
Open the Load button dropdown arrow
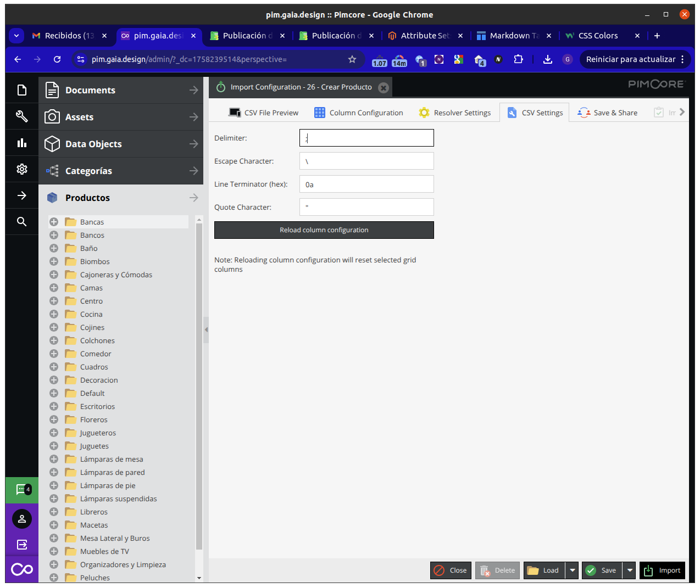pyautogui.click(x=573, y=570)
